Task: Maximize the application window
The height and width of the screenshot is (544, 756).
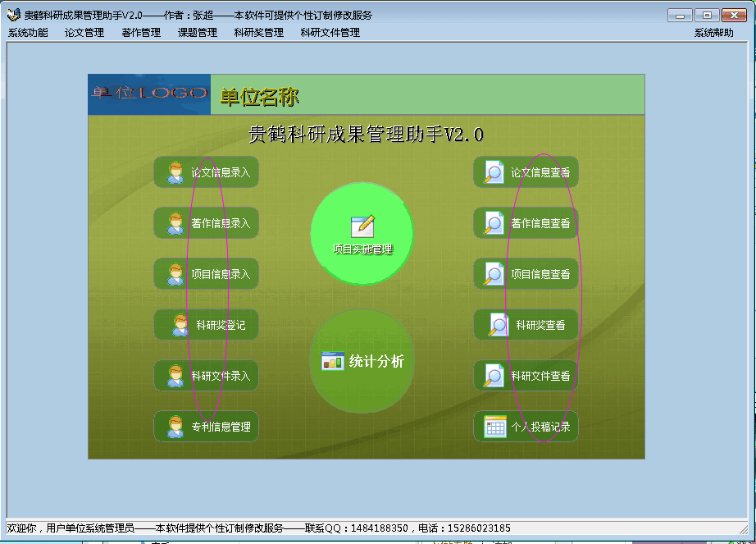Action: click(707, 16)
